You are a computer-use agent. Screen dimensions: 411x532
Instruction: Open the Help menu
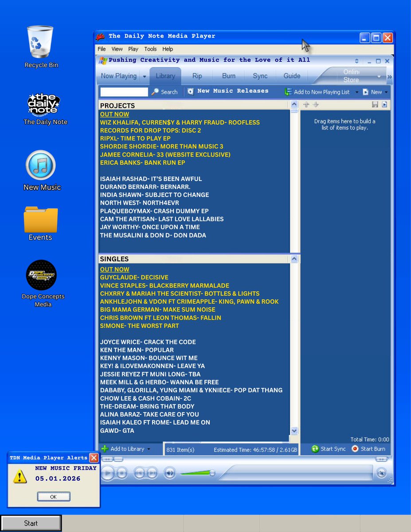pyautogui.click(x=168, y=49)
